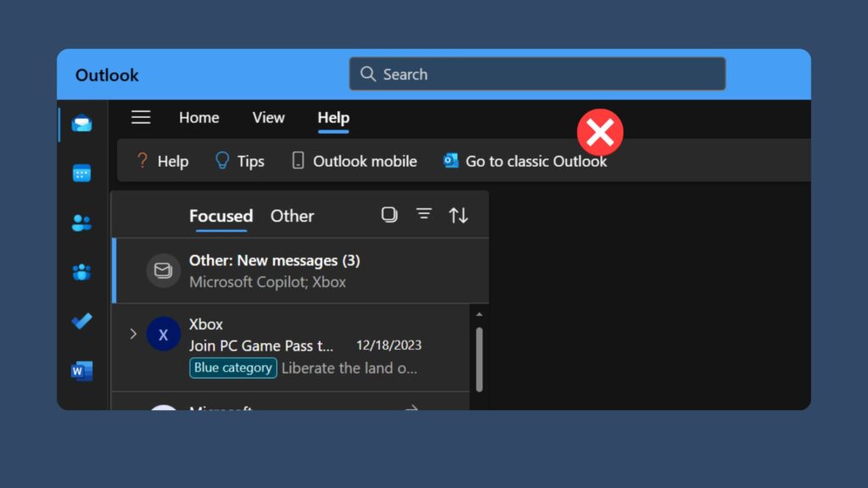Open the message filter options
The width and height of the screenshot is (868, 488).
coord(424,214)
